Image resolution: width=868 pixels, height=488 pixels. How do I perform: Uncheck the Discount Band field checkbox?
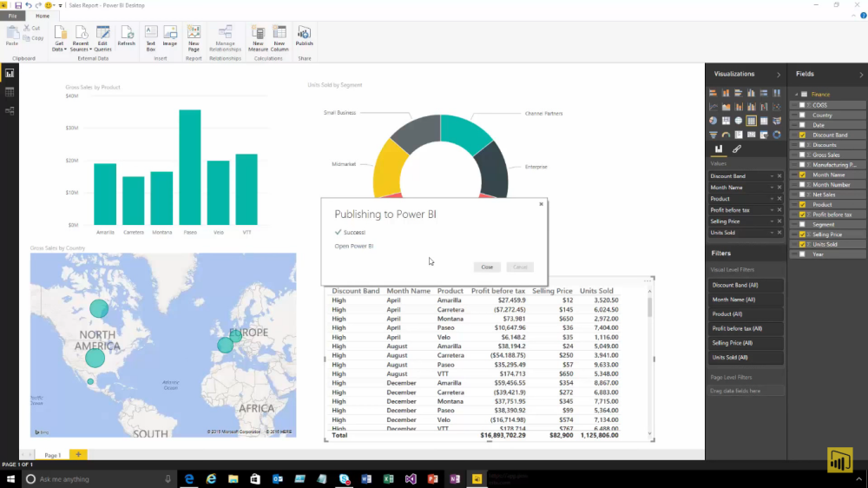tap(802, 135)
